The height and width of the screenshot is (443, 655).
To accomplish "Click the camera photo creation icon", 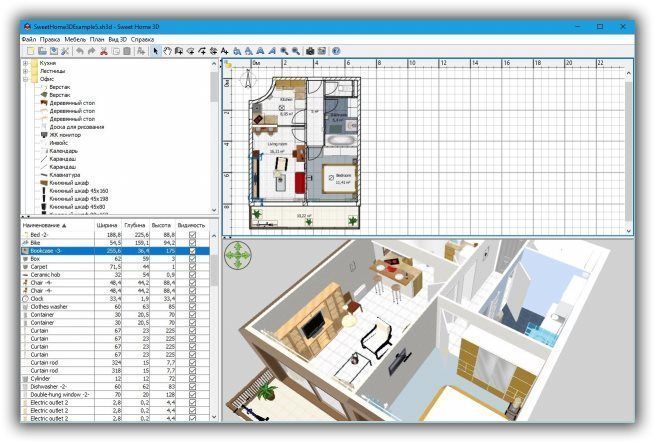I will [x=310, y=50].
